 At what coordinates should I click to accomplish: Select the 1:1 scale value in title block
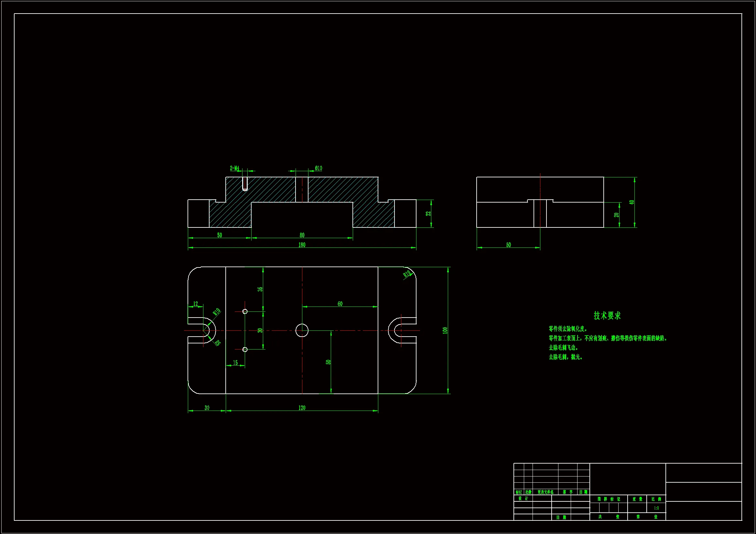(x=656, y=508)
